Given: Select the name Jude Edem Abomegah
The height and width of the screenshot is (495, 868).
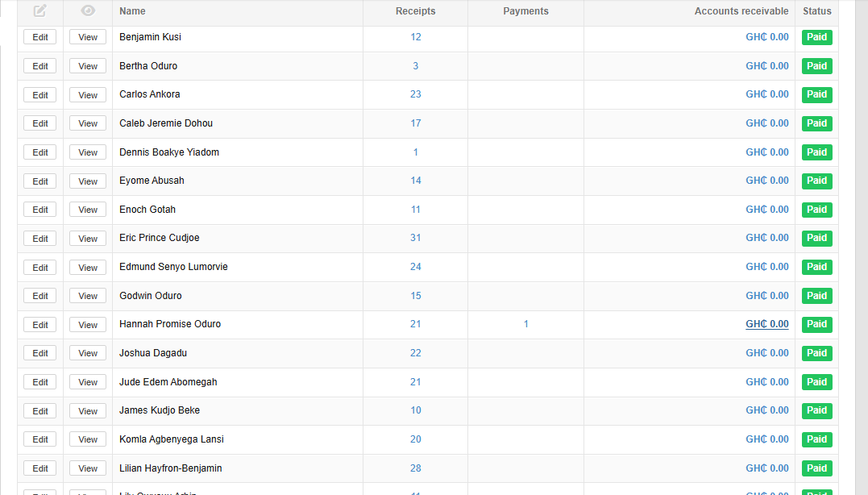Looking at the screenshot, I should click(168, 382).
